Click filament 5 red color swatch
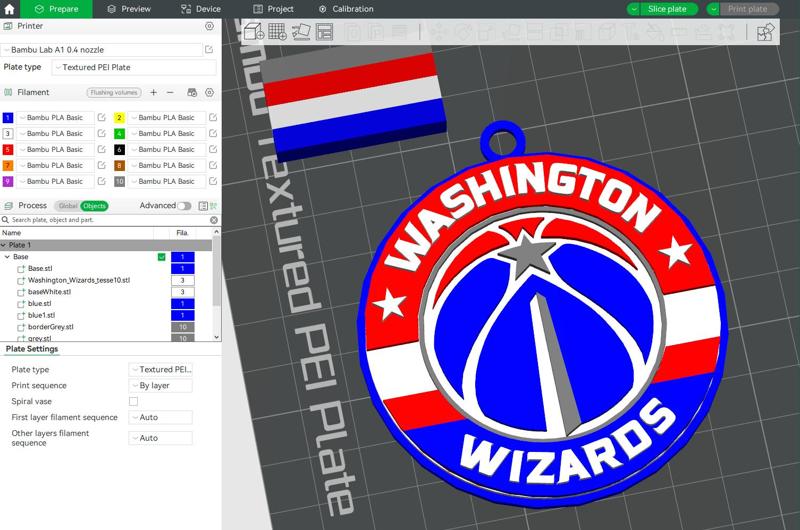The width and height of the screenshot is (800, 530). [x=8, y=149]
